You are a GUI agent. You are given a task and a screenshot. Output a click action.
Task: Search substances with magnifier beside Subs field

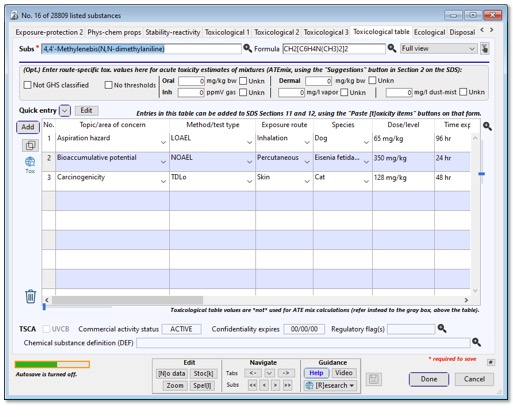pos(247,49)
